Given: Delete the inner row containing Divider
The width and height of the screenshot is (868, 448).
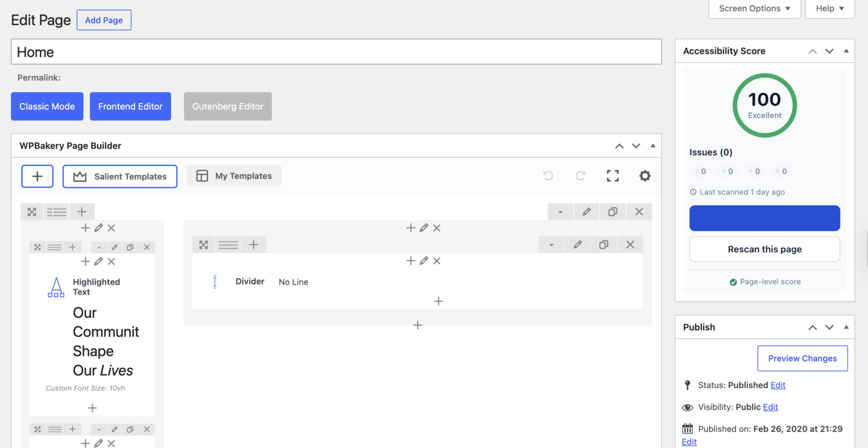Looking at the screenshot, I should click(630, 245).
